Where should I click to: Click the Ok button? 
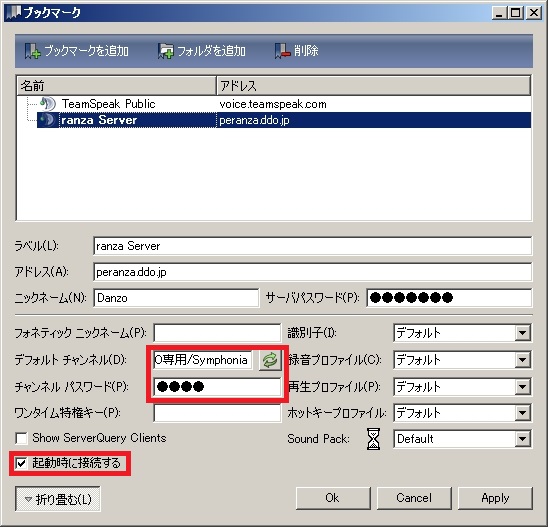click(333, 498)
